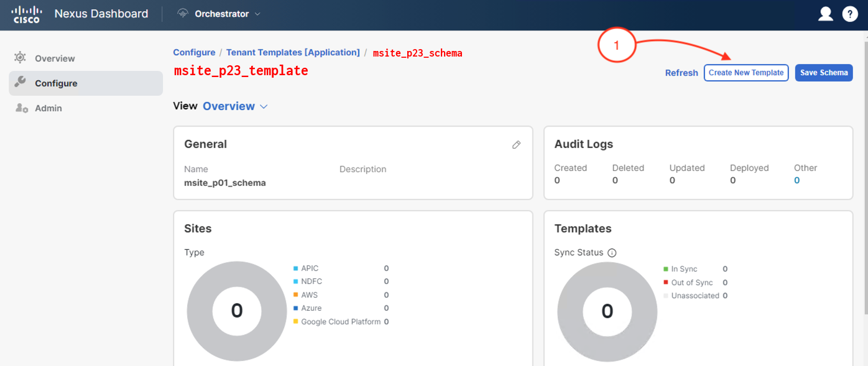Select Admin in the left navigation

click(x=48, y=108)
